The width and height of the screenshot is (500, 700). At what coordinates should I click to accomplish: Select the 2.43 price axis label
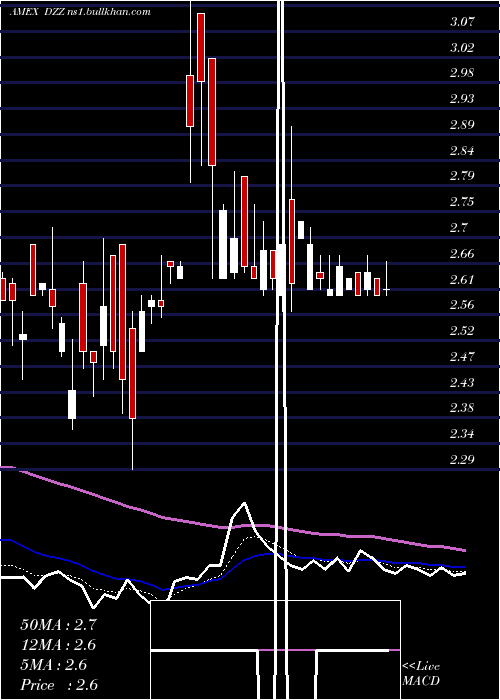(x=462, y=383)
